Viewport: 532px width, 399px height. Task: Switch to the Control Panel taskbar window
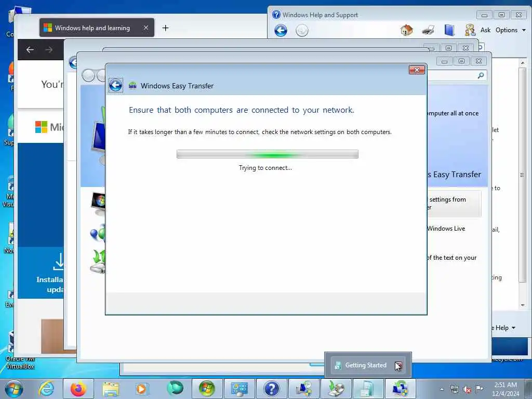pos(239,389)
